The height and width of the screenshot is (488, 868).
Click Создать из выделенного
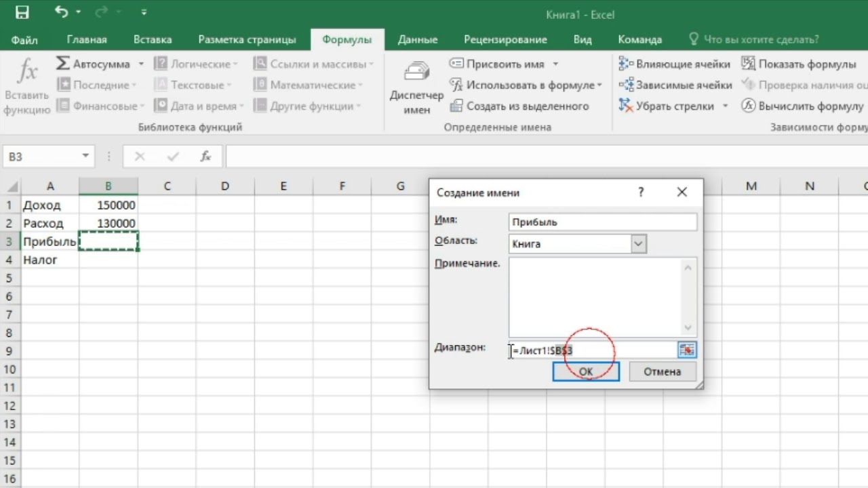point(519,106)
